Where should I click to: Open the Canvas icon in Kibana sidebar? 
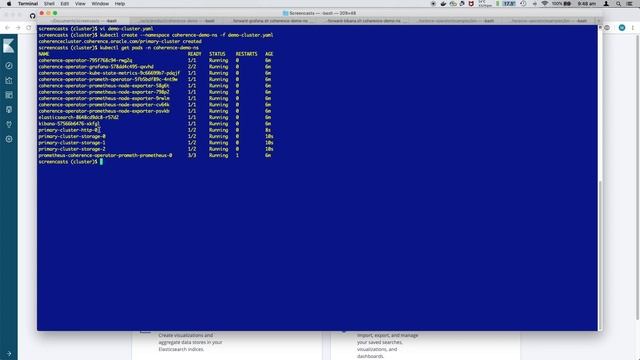click(x=9, y=110)
